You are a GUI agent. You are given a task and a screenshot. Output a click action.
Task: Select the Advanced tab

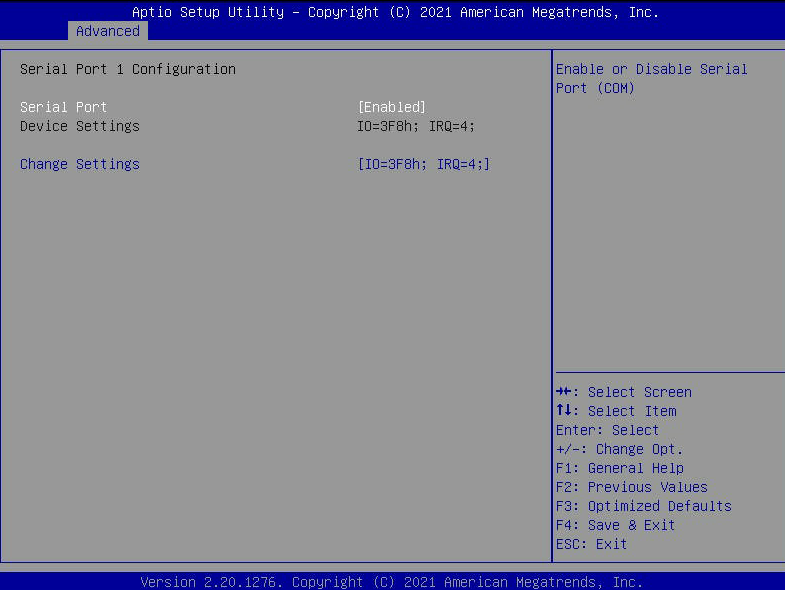[x=108, y=31]
